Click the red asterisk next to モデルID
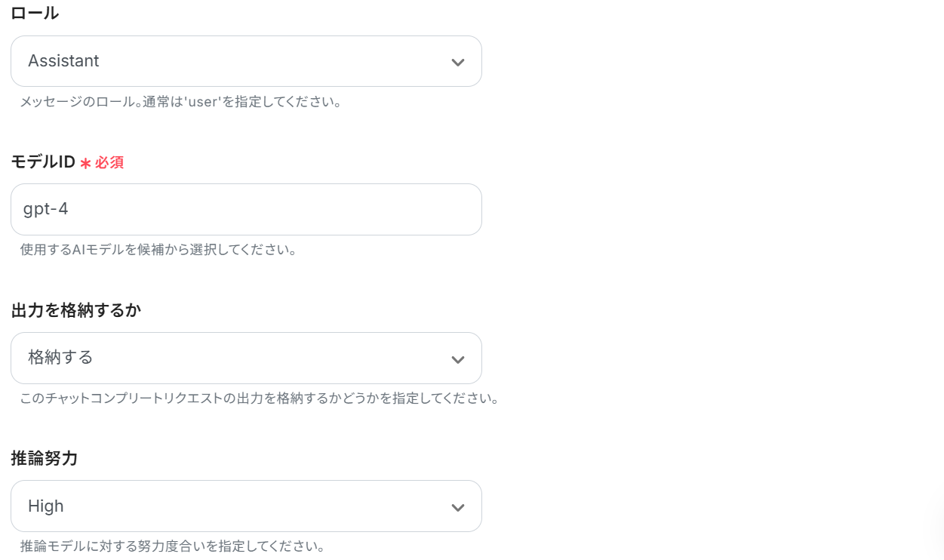The width and height of the screenshot is (944, 560). 85,163
